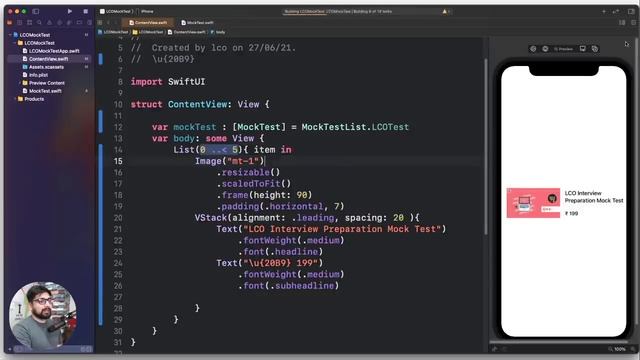Screen dimensions: 640x360
Task: Click the code editor vertical scrollbar
Action: point(485,147)
